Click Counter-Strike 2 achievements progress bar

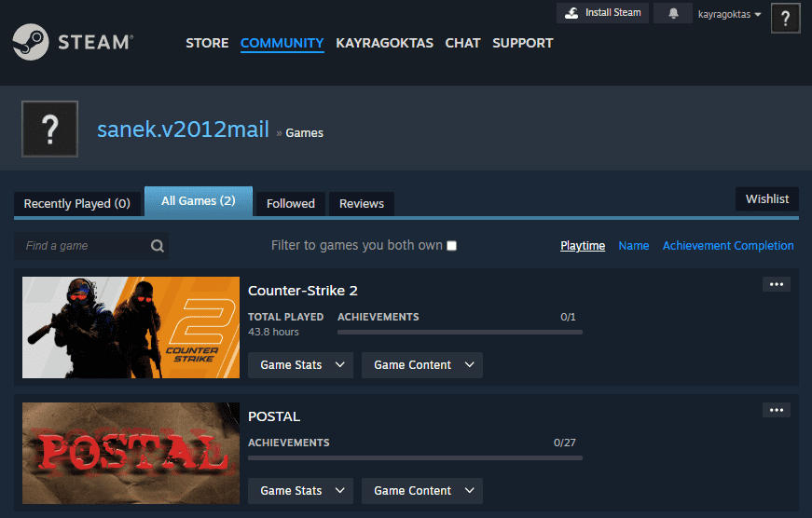pyautogui.click(x=460, y=332)
